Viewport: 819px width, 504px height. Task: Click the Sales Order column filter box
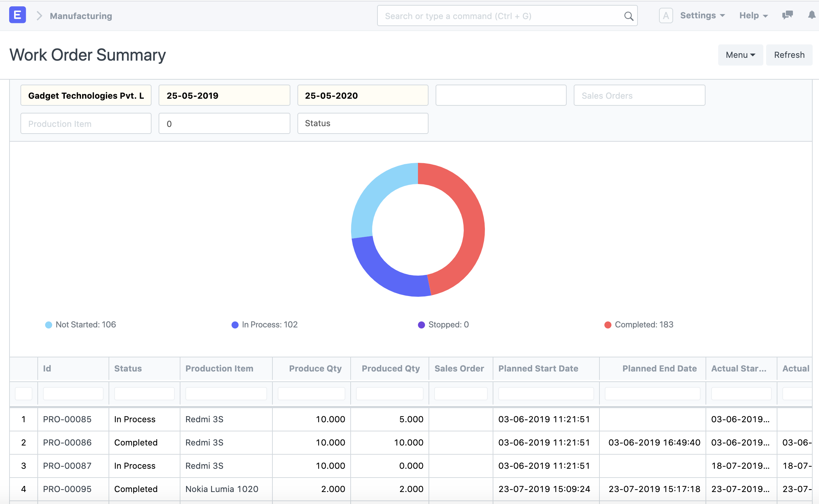coord(461,394)
